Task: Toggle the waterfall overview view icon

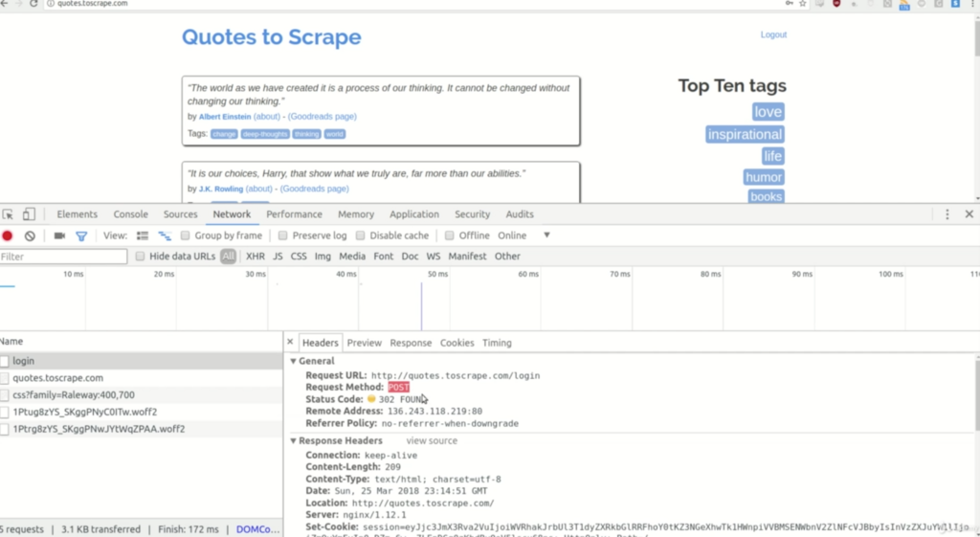Action: [x=165, y=235]
